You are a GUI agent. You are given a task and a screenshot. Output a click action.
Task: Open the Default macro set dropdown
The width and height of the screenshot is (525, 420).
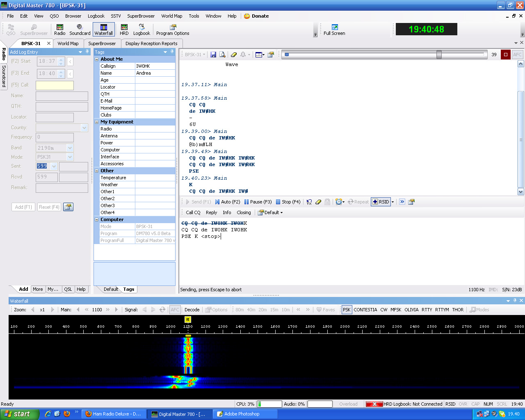click(x=270, y=212)
